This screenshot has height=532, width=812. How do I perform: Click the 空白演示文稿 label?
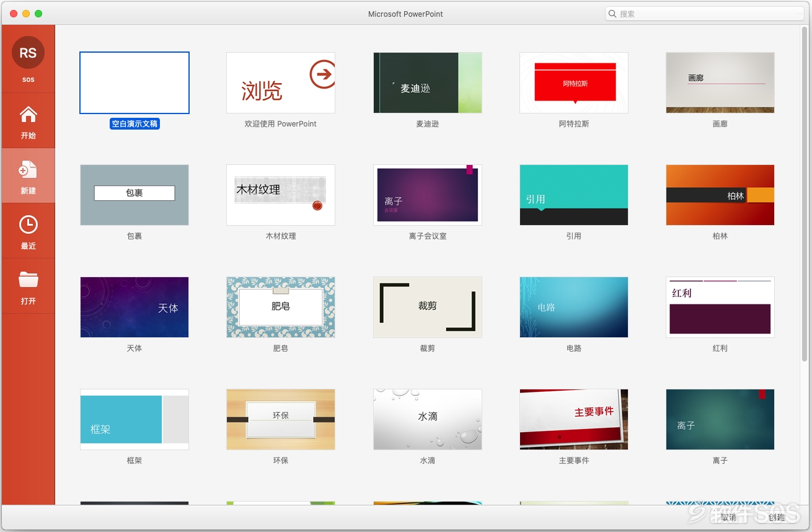point(135,124)
